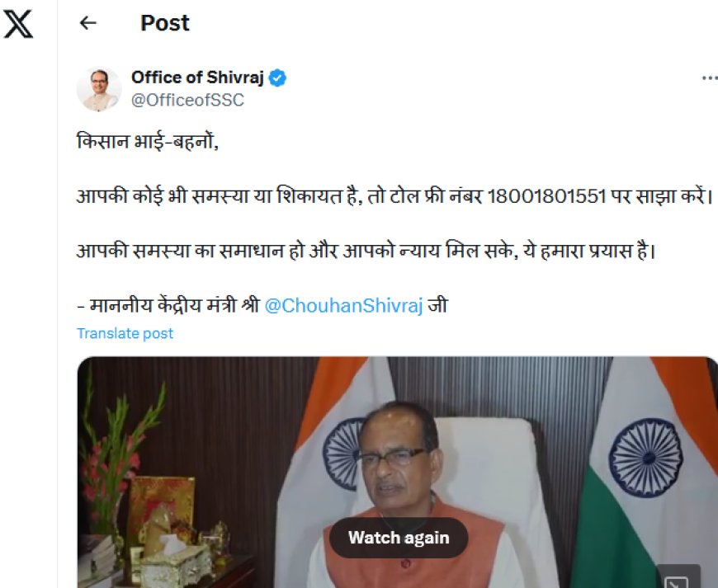
Task: Click the blue verified badge
Action: pyautogui.click(x=277, y=78)
